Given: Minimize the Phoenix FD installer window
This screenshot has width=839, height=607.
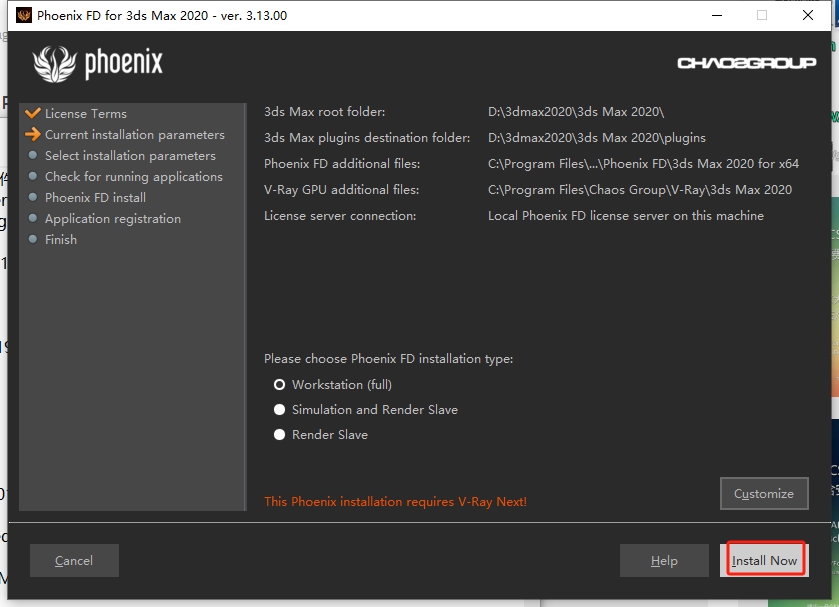Looking at the screenshot, I should (717, 15).
